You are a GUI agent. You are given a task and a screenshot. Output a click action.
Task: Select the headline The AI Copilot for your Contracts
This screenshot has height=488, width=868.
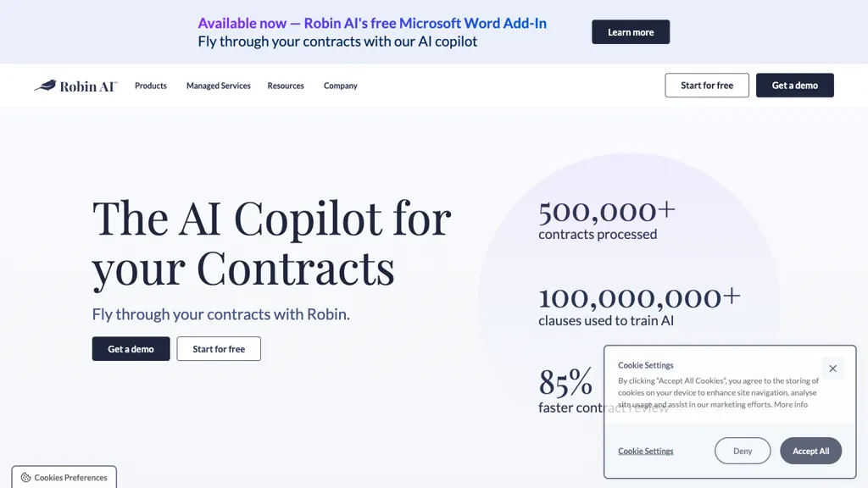(271, 241)
